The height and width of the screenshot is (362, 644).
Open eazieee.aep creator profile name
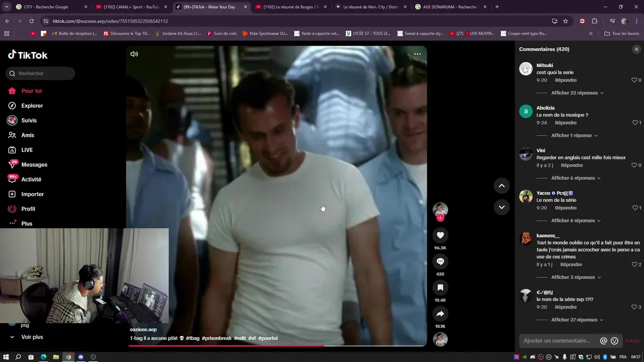click(x=143, y=330)
